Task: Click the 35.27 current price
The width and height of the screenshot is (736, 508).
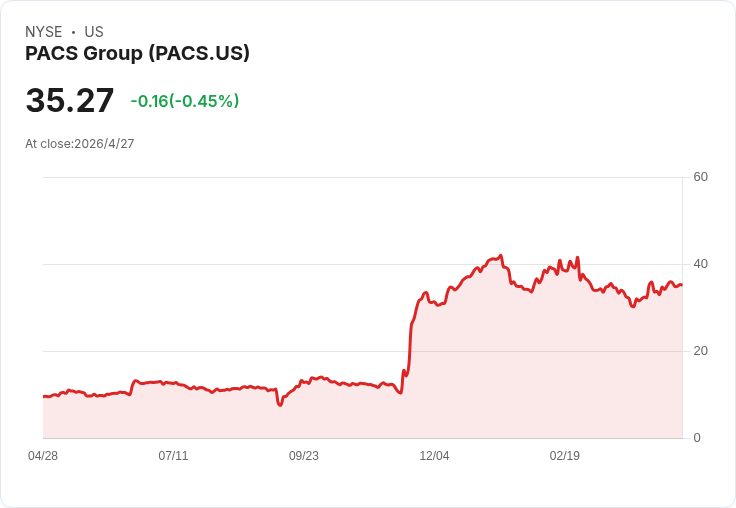Action: pos(69,100)
